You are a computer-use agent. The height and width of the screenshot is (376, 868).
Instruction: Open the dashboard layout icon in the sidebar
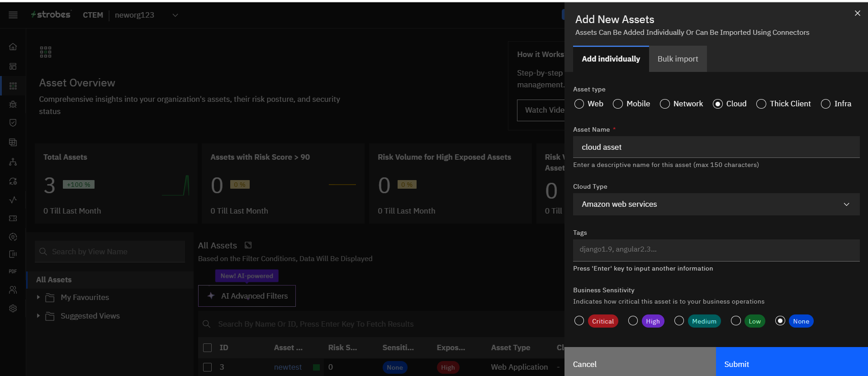coord(13,67)
